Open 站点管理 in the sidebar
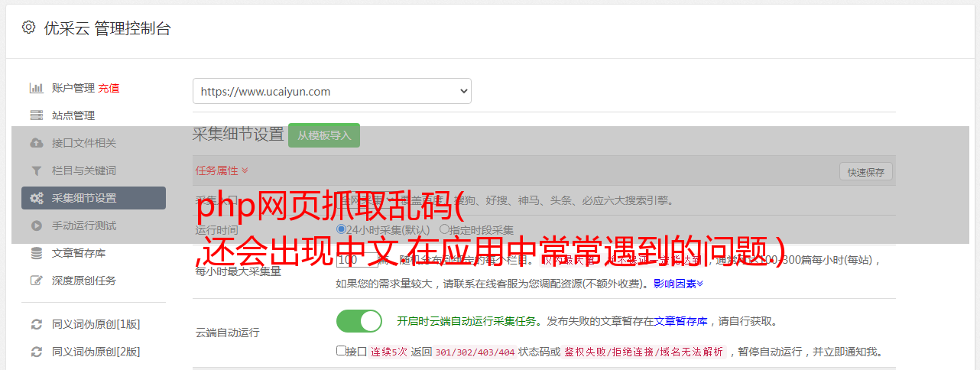This screenshot has height=370, width=980. pyautogui.click(x=73, y=115)
